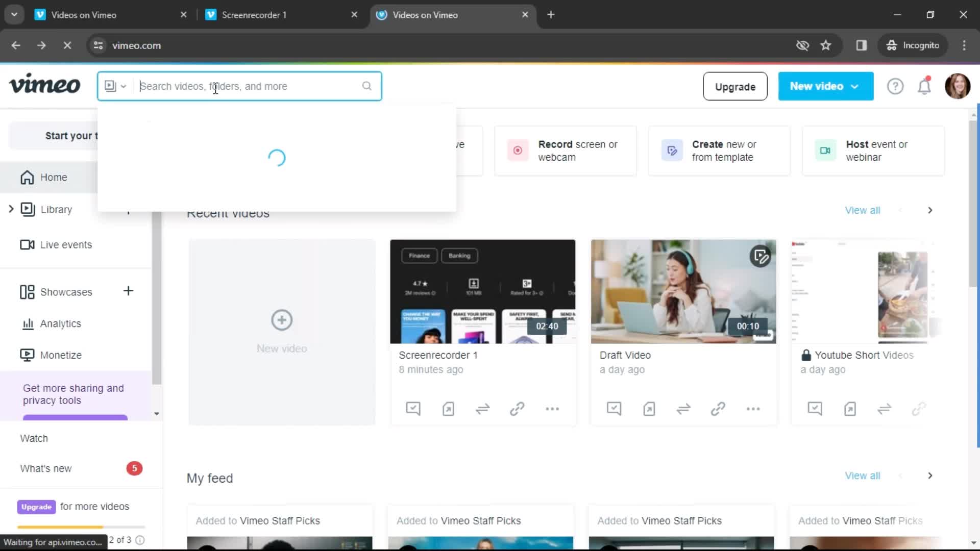The height and width of the screenshot is (551, 980).
Task: Copy link icon under Draft Video
Action: click(718, 409)
